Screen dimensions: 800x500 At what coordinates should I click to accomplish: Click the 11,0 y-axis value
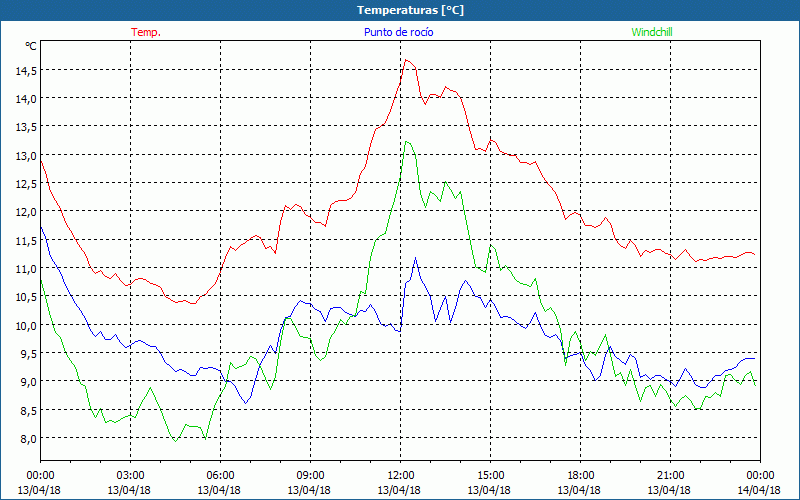[x=26, y=268]
